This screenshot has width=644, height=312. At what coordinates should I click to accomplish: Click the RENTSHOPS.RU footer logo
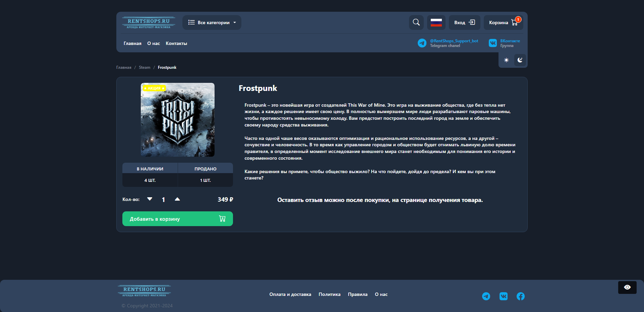[144, 291]
